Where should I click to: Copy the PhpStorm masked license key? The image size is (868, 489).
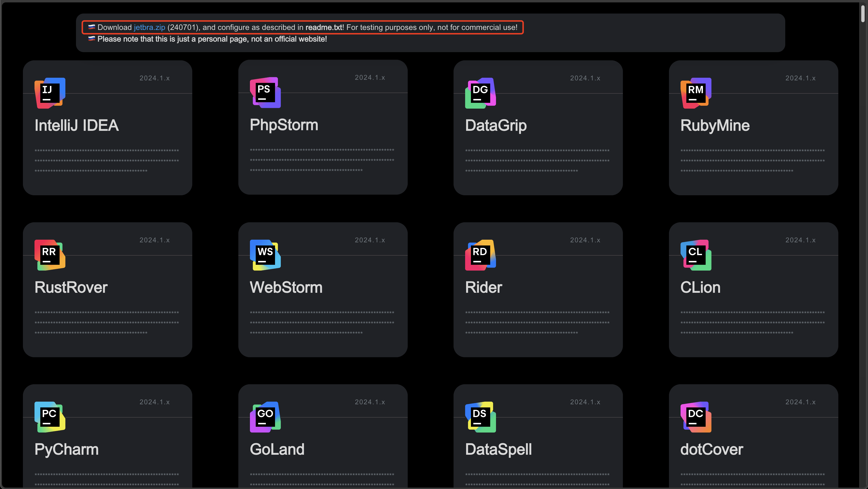pos(322,161)
